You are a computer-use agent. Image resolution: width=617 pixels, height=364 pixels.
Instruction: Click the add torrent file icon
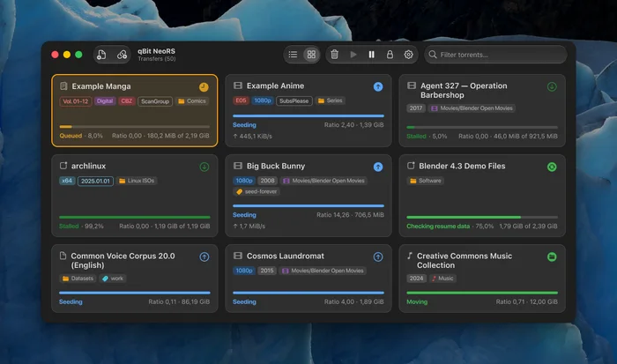point(101,55)
